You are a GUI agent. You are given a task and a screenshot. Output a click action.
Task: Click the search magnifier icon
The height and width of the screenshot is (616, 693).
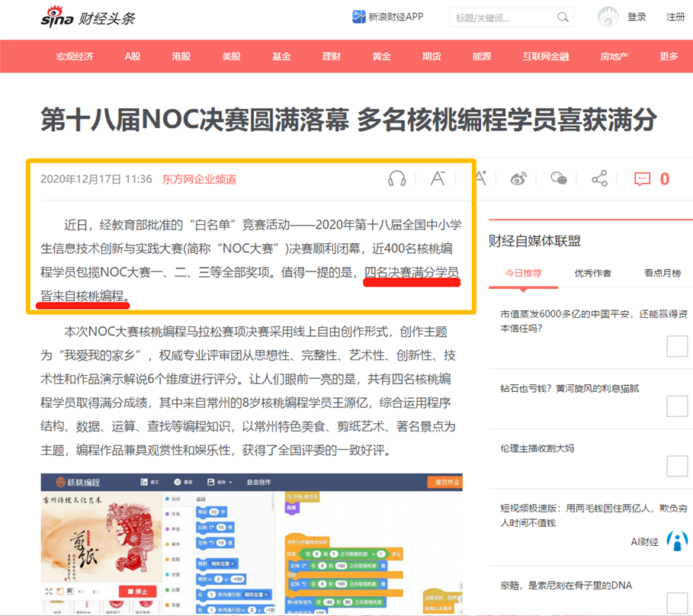point(563,18)
